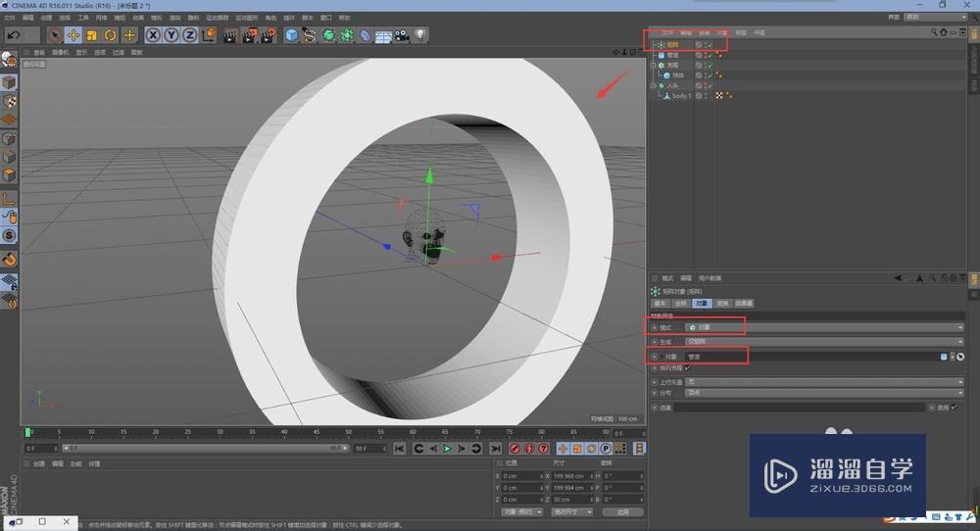Viewport: 980px width, 531px height.
Task: Click the floor environment grid icon
Action: 383,35
